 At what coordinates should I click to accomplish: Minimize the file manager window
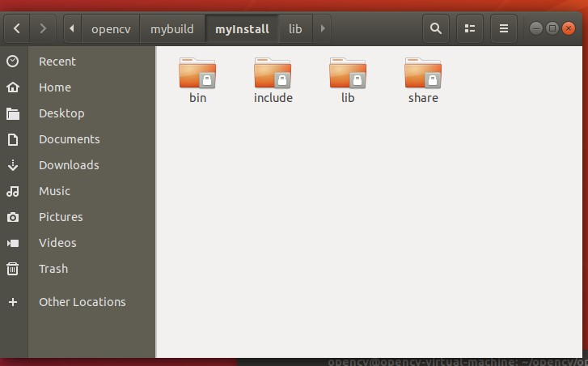pos(536,28)
